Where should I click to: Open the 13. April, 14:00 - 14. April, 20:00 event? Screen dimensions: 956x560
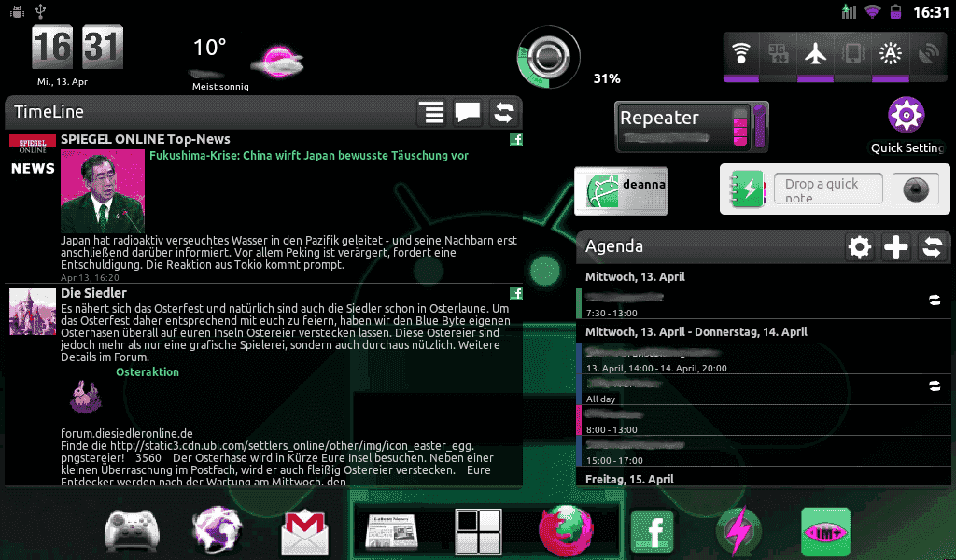[x=764, y=359]
